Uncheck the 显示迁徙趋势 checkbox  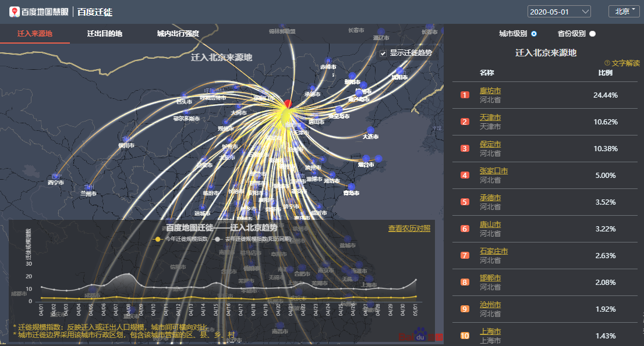[x=383, y=53]
